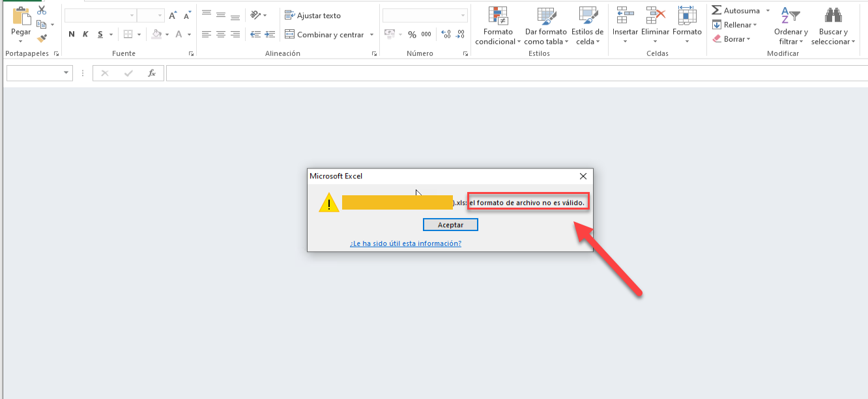
Task: Click the cancel X in formula bar
Action: tap(105, 74)
